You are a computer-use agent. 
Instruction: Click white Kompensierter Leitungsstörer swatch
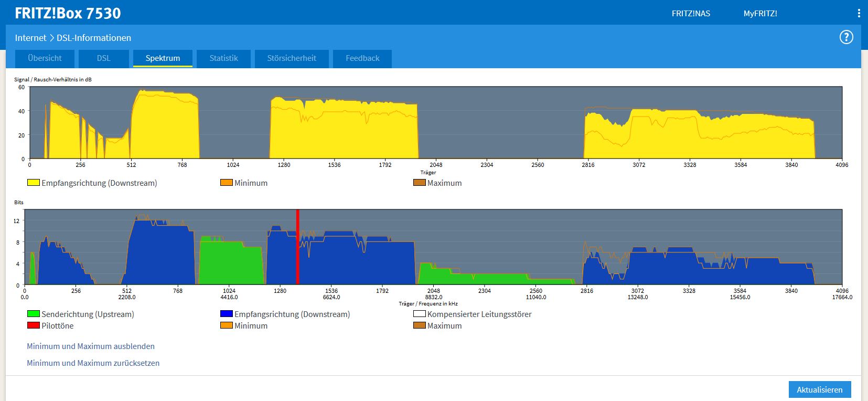(x=420, y=314)
